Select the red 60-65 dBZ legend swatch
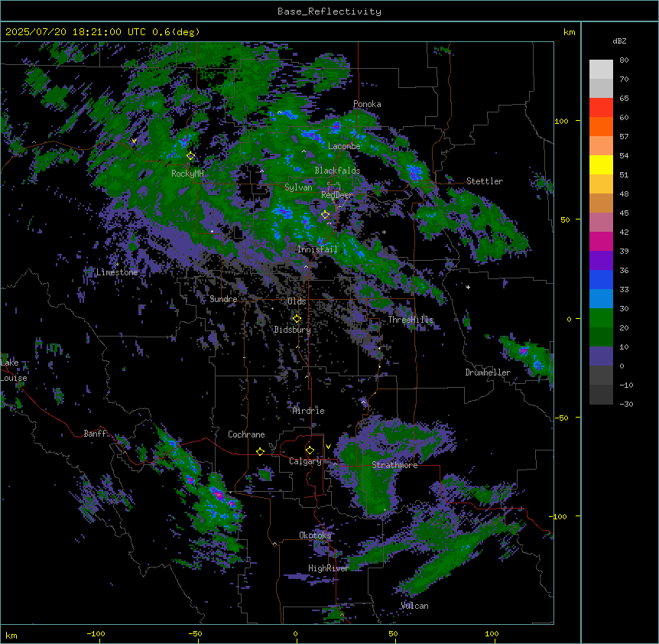This screenshot has width=659, height=644. click(x=601, y=108)
